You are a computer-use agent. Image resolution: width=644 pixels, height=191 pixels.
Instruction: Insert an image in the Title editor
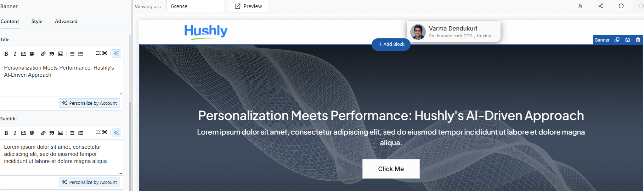point(61,54)
